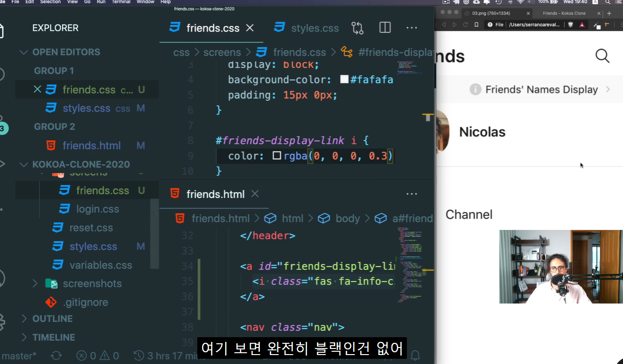Click Brave shields icon
Viewport: 623px width, 364px height.
coord(571,24)
